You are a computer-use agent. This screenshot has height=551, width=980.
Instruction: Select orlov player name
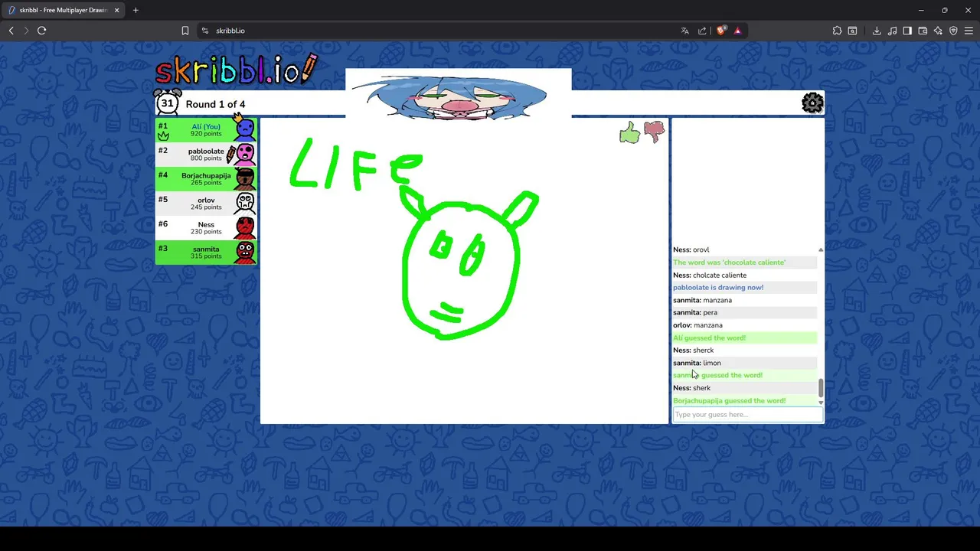pyautogui.click(x=206, y=200)
